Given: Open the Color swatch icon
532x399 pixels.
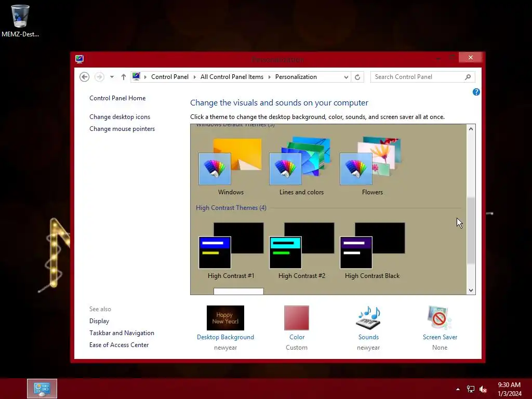Looking at the screenshot, I should point(297,318).
